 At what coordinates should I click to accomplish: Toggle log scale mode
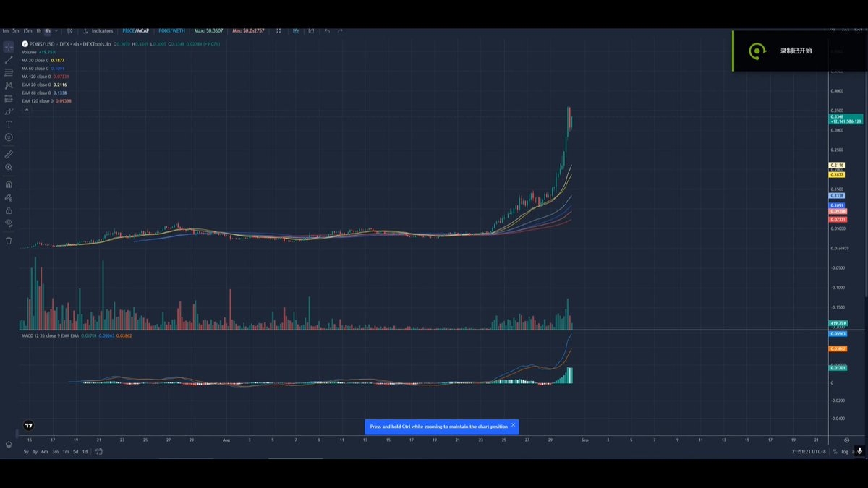point(845,452)
